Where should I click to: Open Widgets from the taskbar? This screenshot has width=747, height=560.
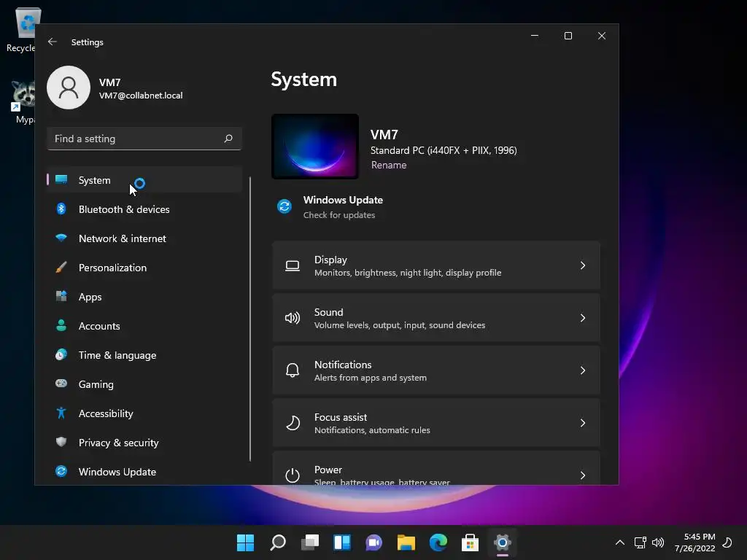342,542
